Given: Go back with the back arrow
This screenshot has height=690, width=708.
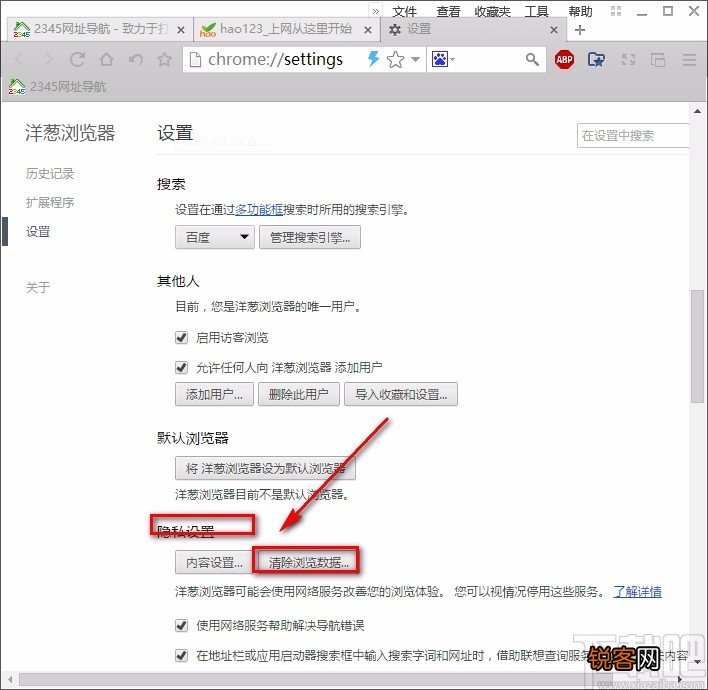Looking at the screenshot, I should point(19,59).
